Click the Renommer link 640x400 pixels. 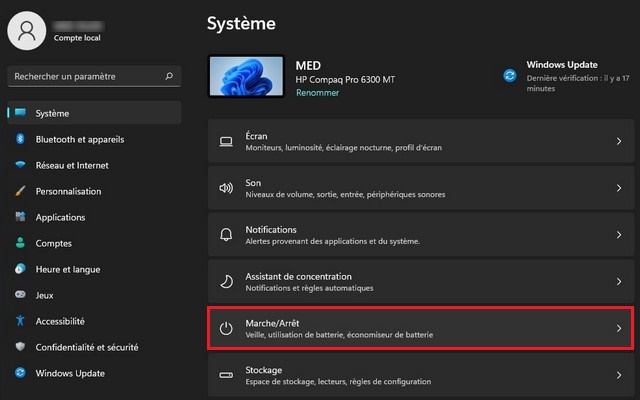pyautogui.click(x=317, y=92)
